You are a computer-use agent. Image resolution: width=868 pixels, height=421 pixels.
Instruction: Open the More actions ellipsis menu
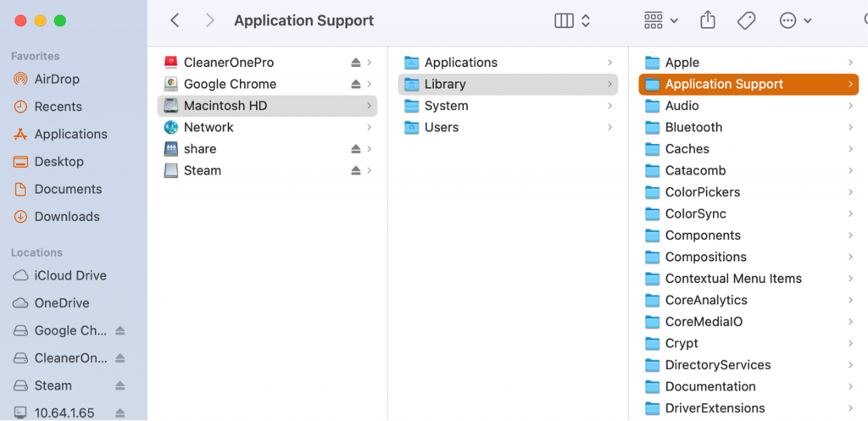click(x=795, y=20)
